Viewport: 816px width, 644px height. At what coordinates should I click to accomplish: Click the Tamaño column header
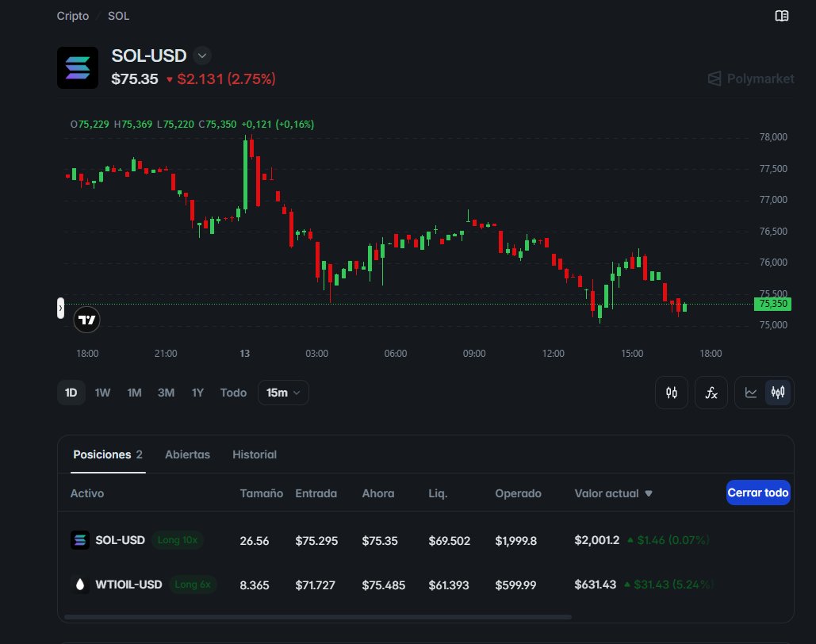[261, 493]
